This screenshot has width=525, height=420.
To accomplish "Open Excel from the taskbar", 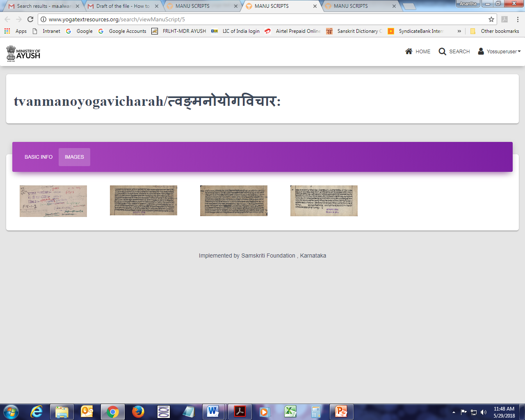I will tap(290, 411).
